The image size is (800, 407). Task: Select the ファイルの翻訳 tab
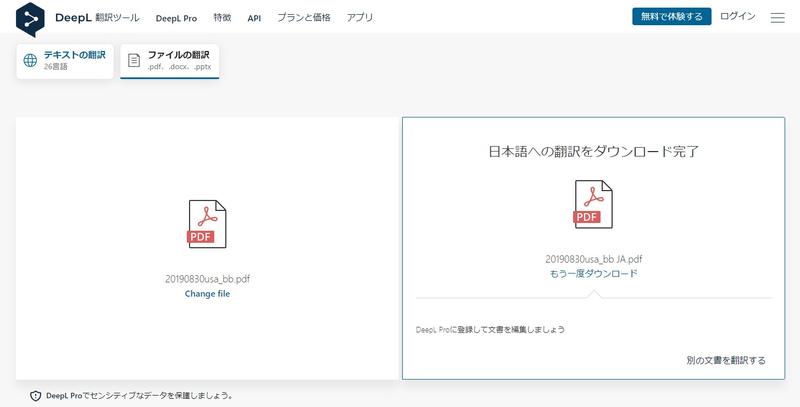coord(169,61)
